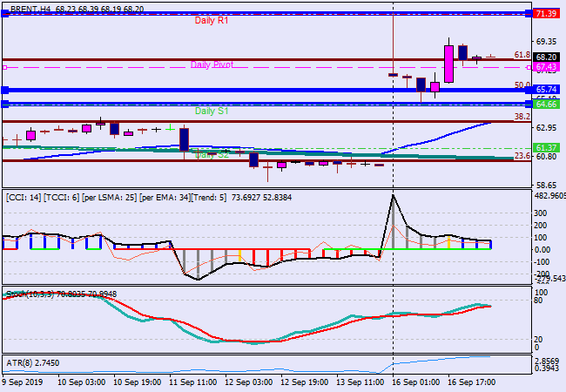Viewport: 566px width, 392px height.
Task: Click the 61.8 Fibonacci level label
Action: click(x=522, y=55)
